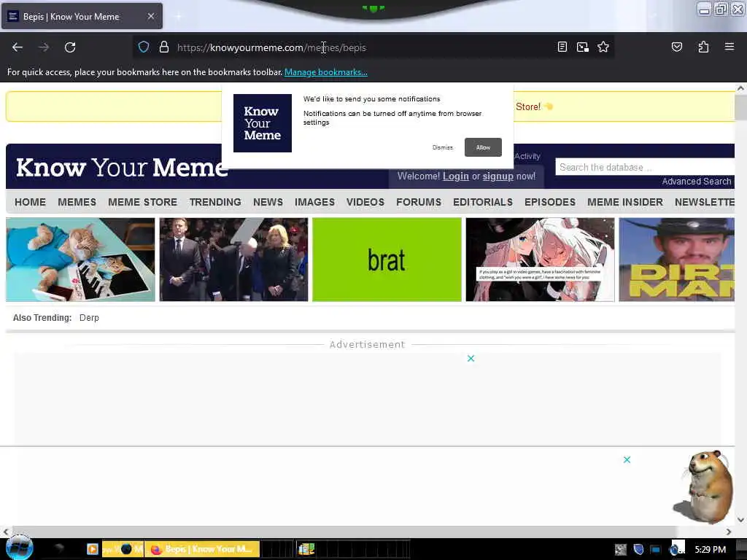
Task: Bookmark this page with the star icon
Action: (x=603, y=47)
